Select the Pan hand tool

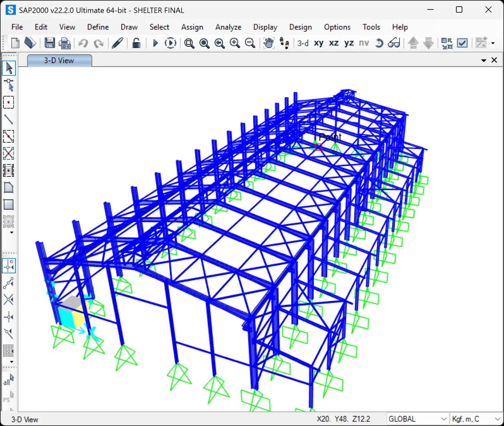click(268, 43)
